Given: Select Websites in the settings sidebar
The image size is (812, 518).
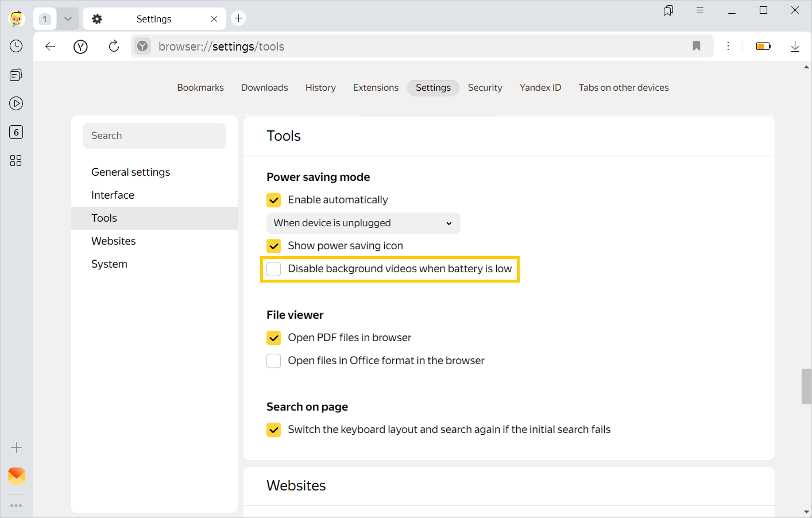Looking at the screenshot, I should click(x=113, y=241).
